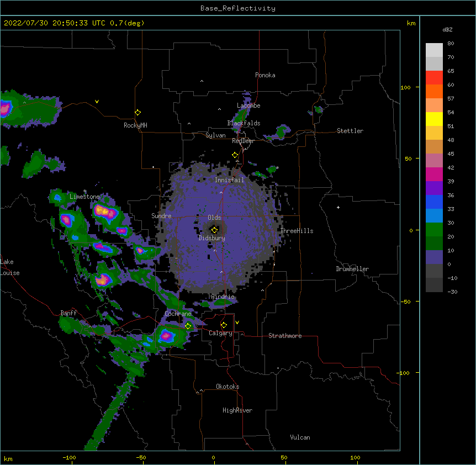476x465 pixels.
Task: Click the RedDeer city label
Action: pos(243,141)
